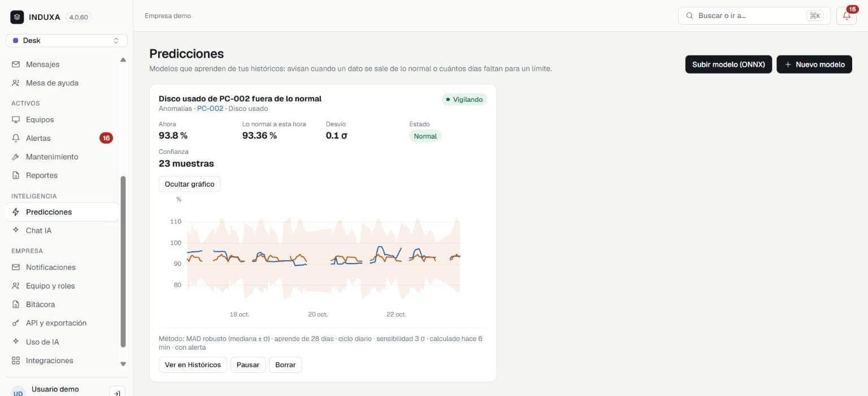The width and height of the screenshot is (868, 396).
Task: Click the Mensajes envelope icon
Action: (16, 64)
